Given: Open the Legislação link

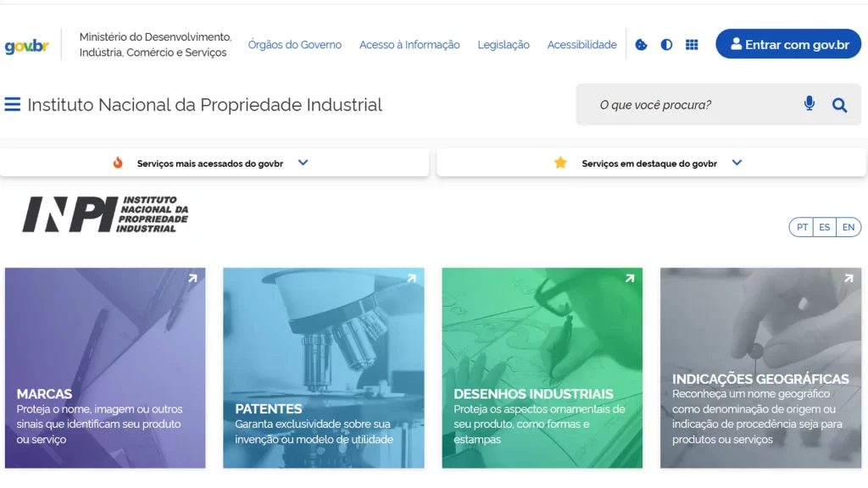Looking at the screenshot, I should tap(504, 45).
